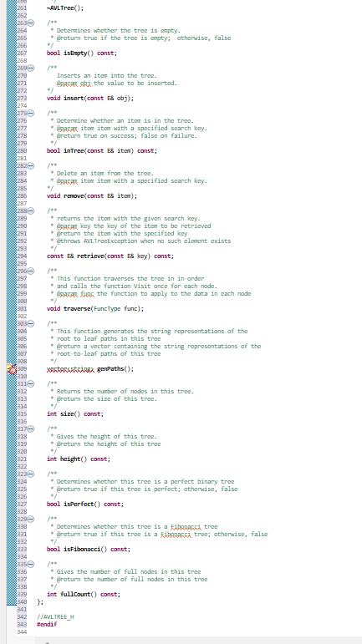Collapse the genPaths comment block fold
Image resolution: width=362 pixels, height=644 pixels.
[x=31, y=323]
